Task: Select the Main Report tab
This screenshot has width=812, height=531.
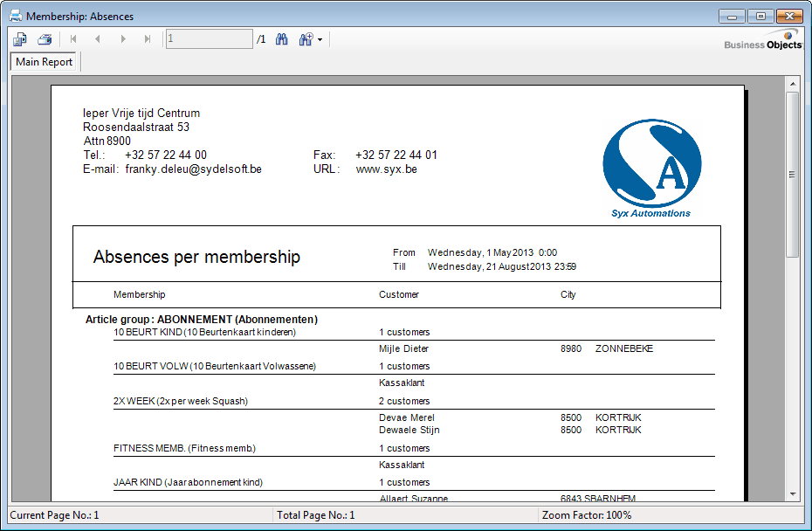Action: click(x=45, y=62)
